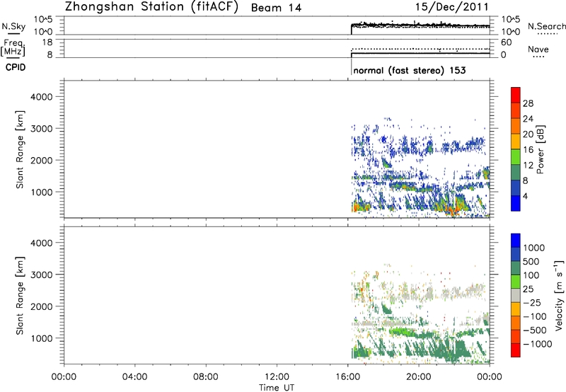Click 'normal (fast stereo) 153' text
566x392 pixels.
coord(410,70)
